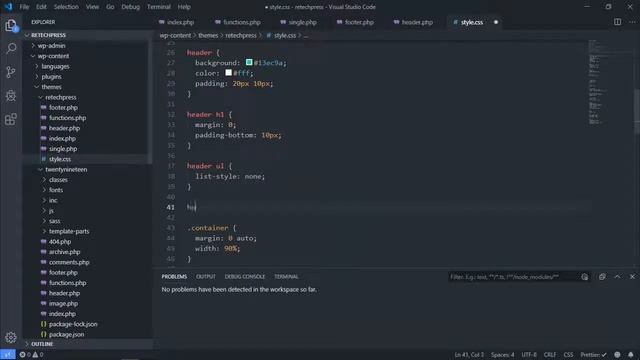Close the bottom panel with X

(x=632, y=277)
